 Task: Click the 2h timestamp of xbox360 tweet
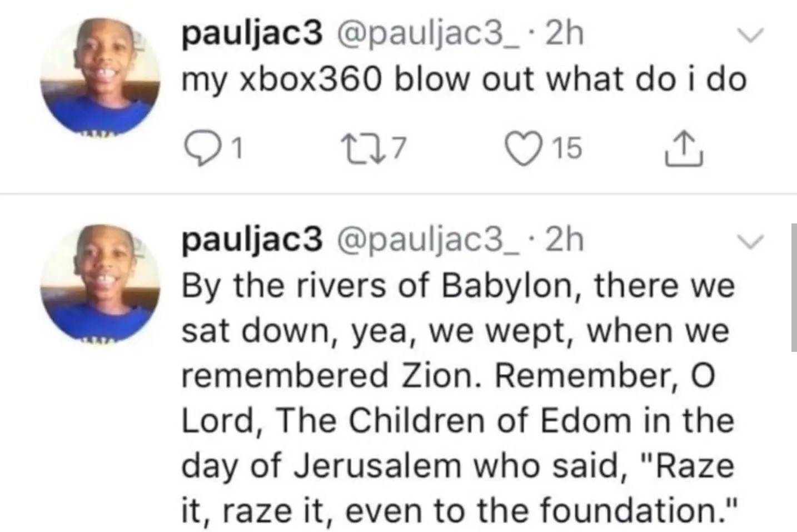pyautogui.click(x=565, y=34)
